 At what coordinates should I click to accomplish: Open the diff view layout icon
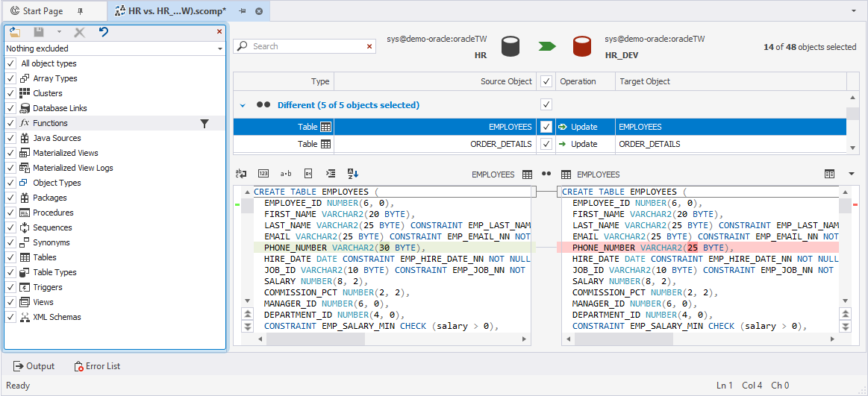click(x=829, y=174)
